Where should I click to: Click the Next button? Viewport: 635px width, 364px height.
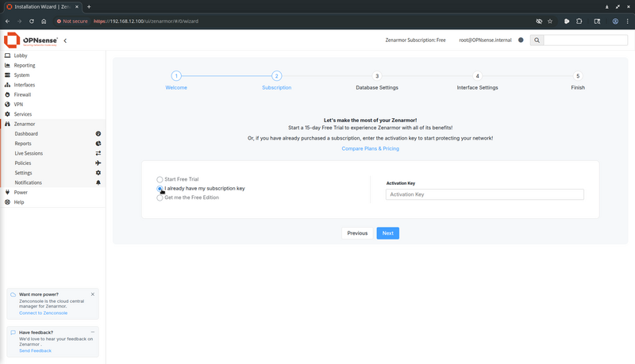(x=388, y=233)
